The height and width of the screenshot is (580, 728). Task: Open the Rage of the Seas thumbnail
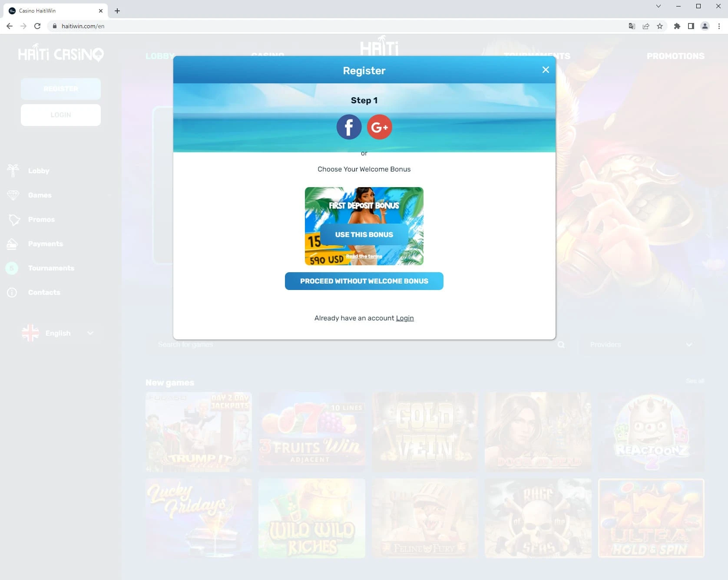coord(538,518)
